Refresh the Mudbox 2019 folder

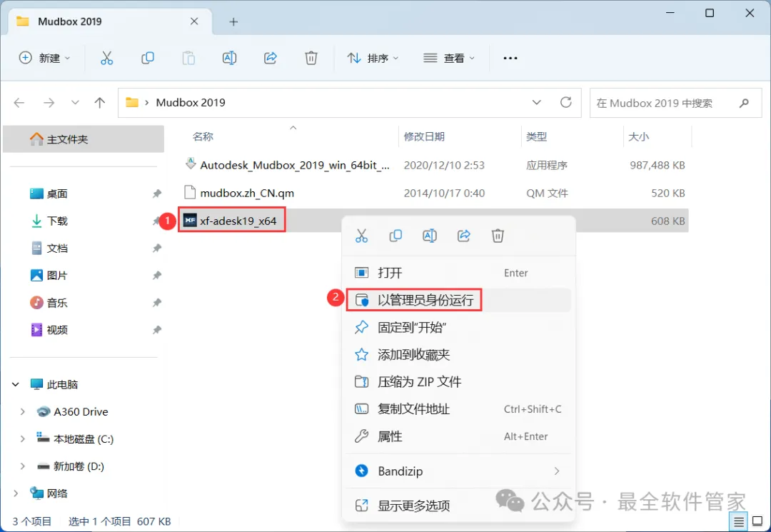pyautogui.click(x=566, y=102)
